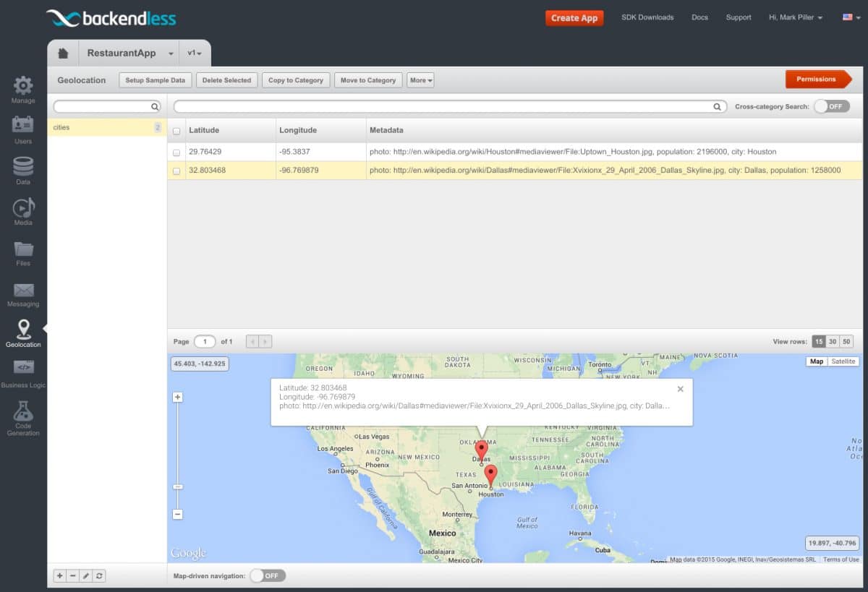Show 30 rows per page

pyautogui.click(x=833, y=341)
